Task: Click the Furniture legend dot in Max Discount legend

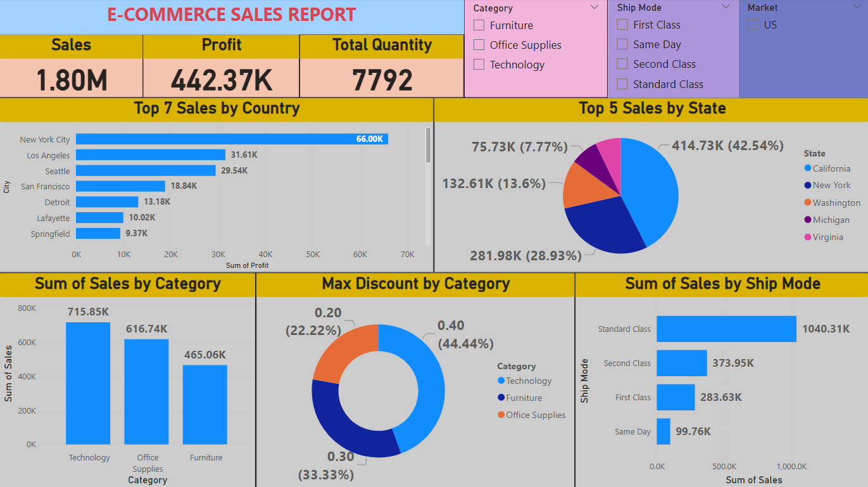Action: tap(501, 398)
